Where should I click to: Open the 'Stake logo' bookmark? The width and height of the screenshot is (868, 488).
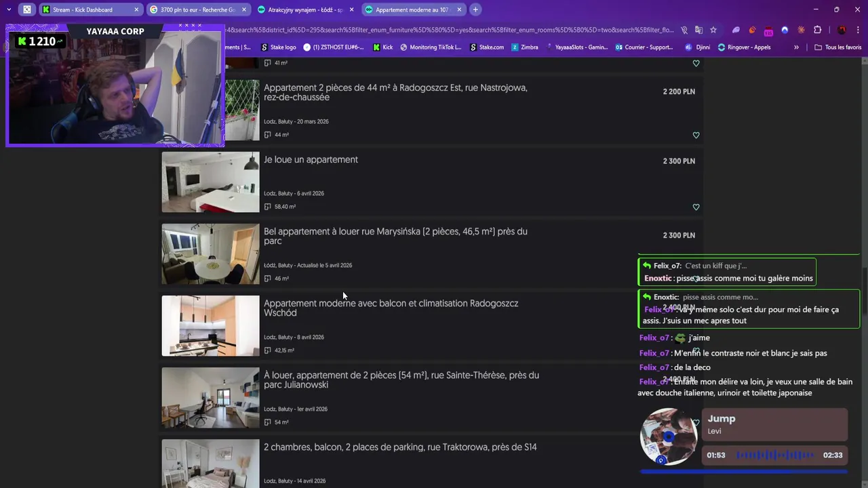click(x=279, y=47)
